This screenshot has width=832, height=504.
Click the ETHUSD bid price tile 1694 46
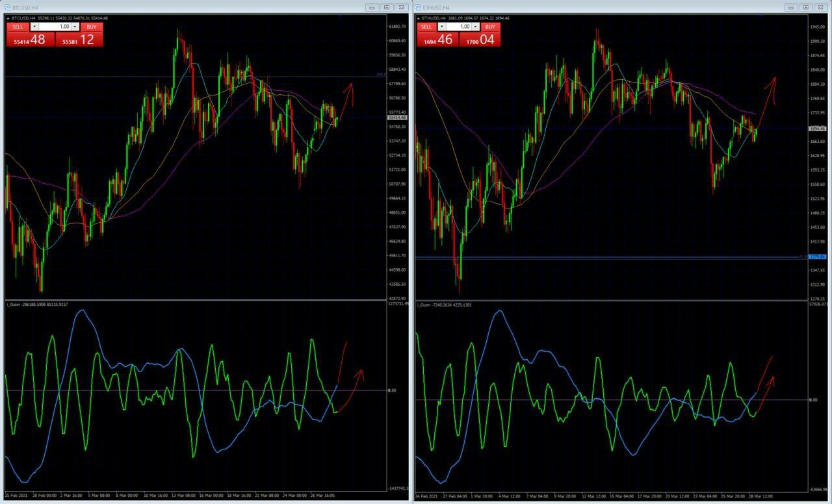click(x=437, y=40)
